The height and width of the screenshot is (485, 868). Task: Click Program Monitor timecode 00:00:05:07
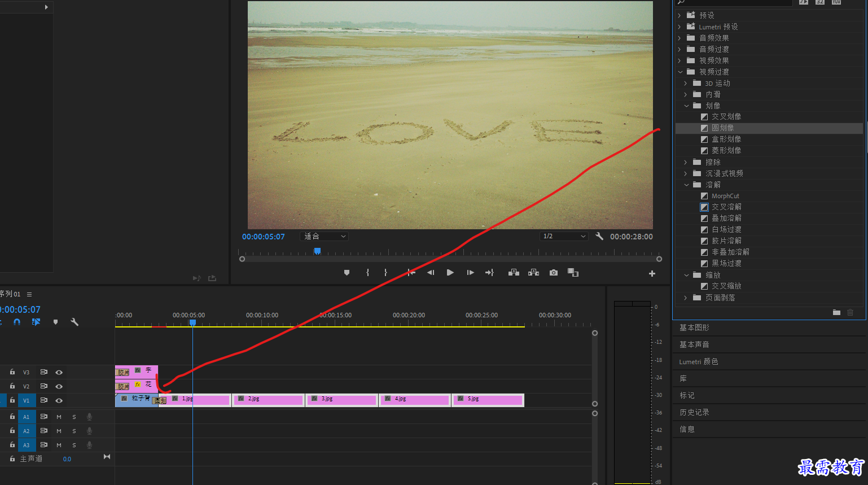pos(264,237)
